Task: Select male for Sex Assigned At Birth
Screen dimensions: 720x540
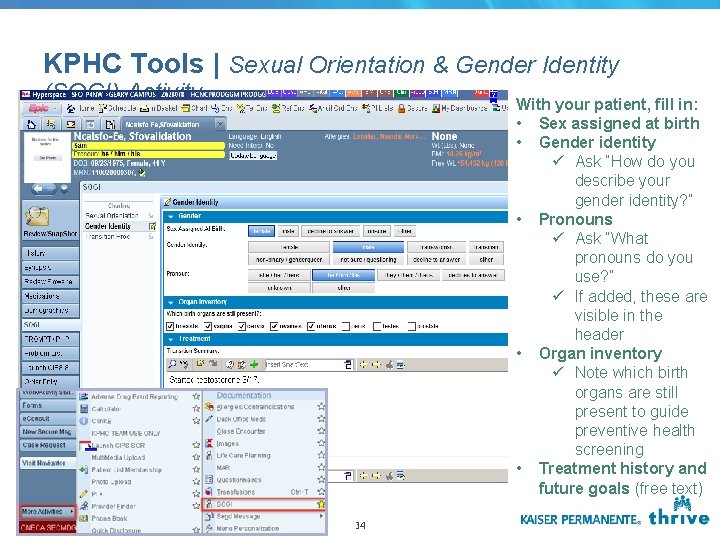Action: tap(288, 231)
